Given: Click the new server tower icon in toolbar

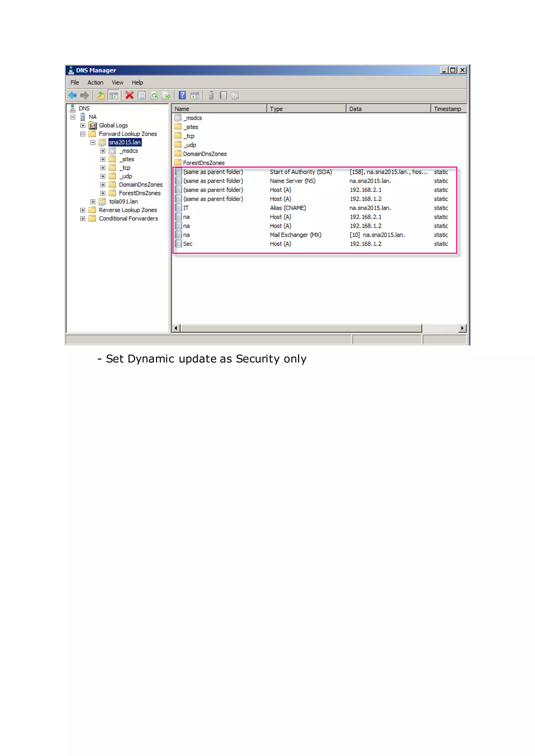Looking at the screenshot, I should 211,95.
